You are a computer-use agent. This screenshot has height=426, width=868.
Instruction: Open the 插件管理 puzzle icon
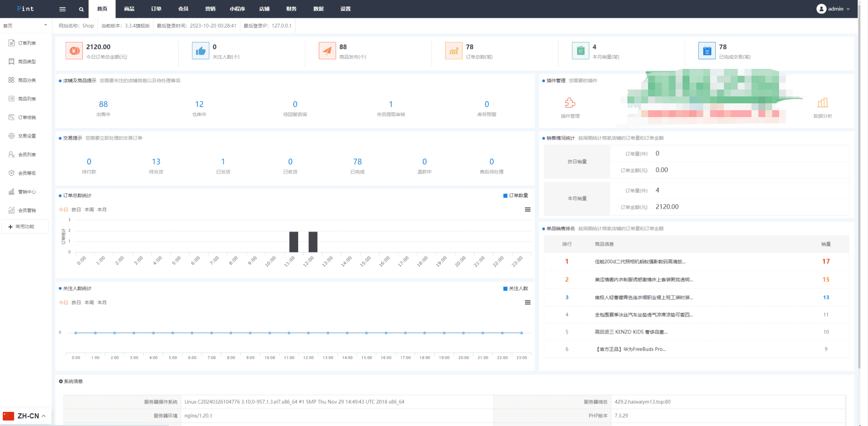[570, 103]
